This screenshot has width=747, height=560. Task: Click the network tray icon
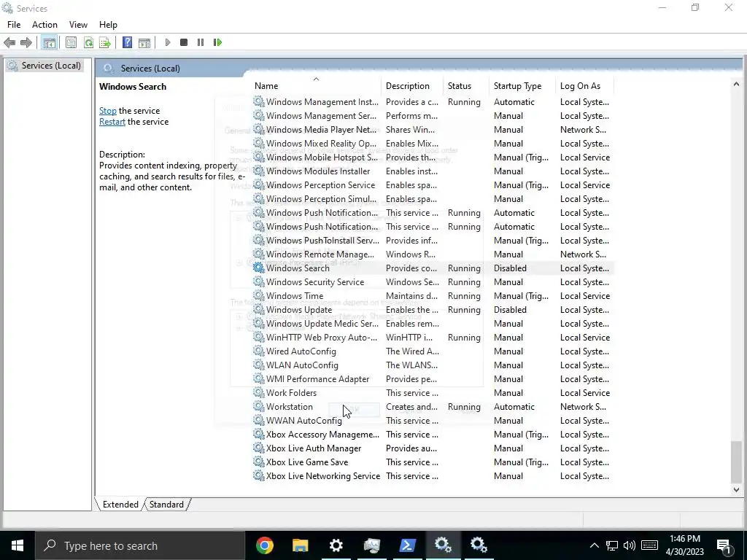click(612, 545)
